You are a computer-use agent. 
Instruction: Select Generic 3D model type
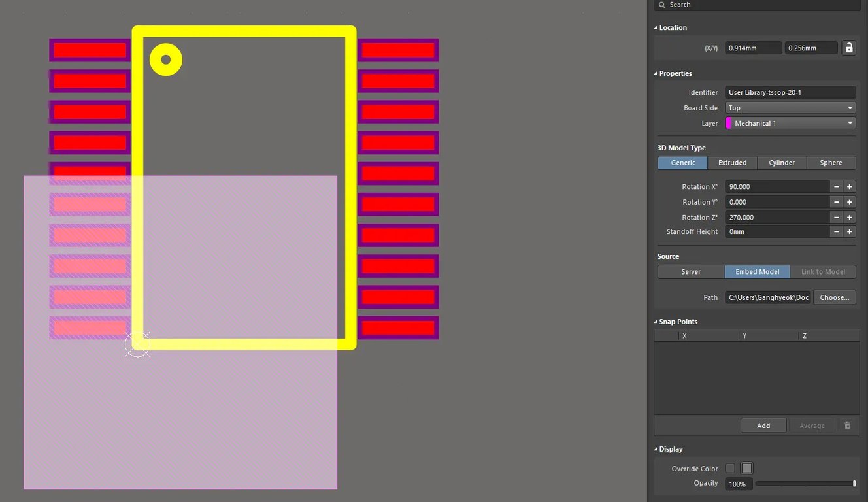(x=682, y=163)
